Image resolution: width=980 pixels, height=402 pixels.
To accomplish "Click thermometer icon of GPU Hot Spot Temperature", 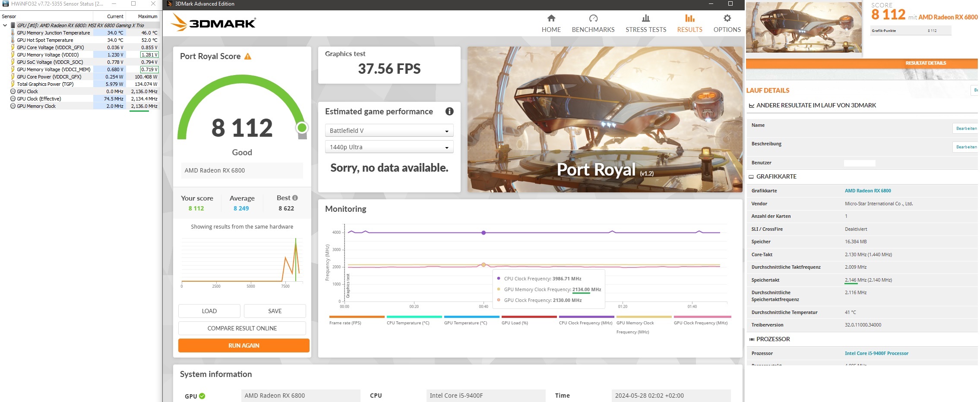I will pos(13,40).
